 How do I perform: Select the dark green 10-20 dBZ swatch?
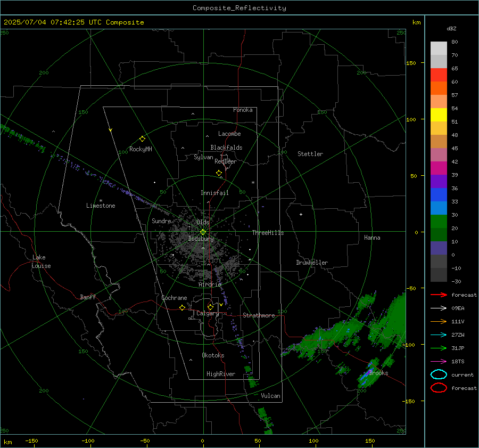(439, 235)
